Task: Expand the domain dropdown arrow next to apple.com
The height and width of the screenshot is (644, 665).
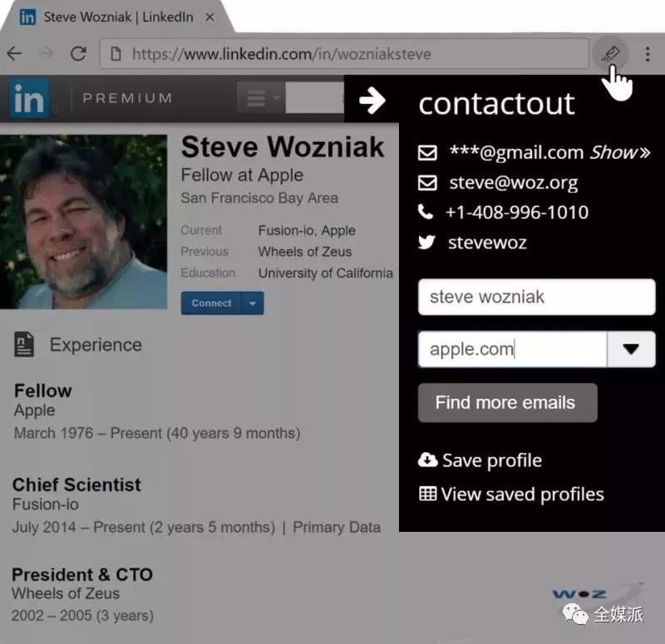Action: (631, 349)
